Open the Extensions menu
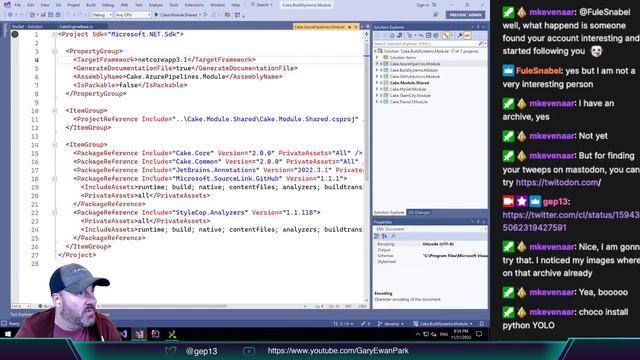 tap(194, 5)
